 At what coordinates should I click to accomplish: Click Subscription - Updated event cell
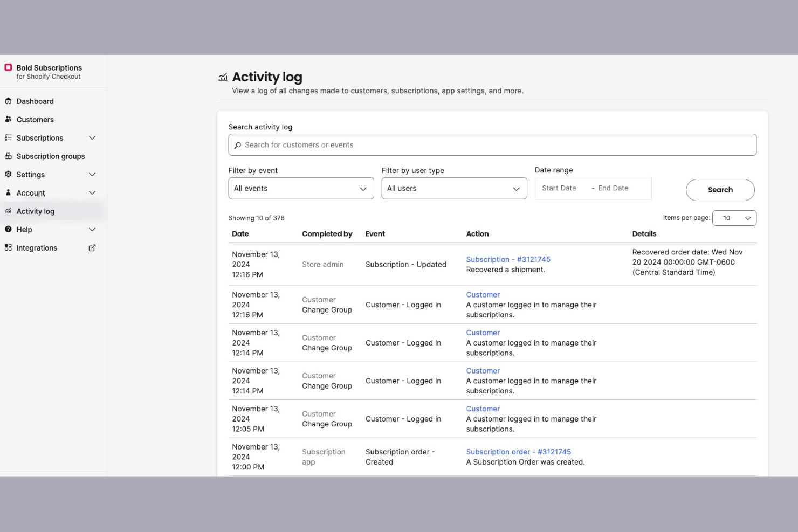pyautogui.click(x=405, y=265)
